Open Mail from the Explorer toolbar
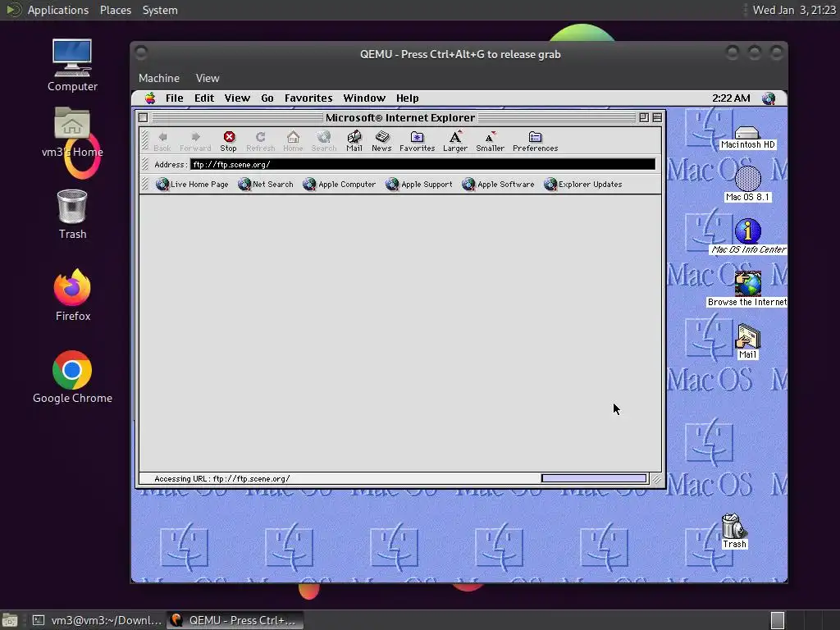Viewport: 840px width, 630px height. (x=354, y=141)
